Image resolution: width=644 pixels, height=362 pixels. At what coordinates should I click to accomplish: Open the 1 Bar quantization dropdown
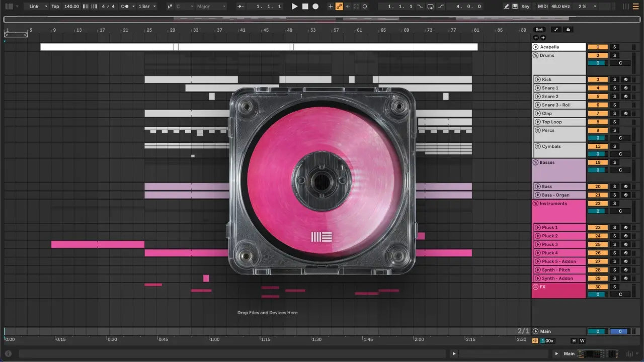point(147,7)
